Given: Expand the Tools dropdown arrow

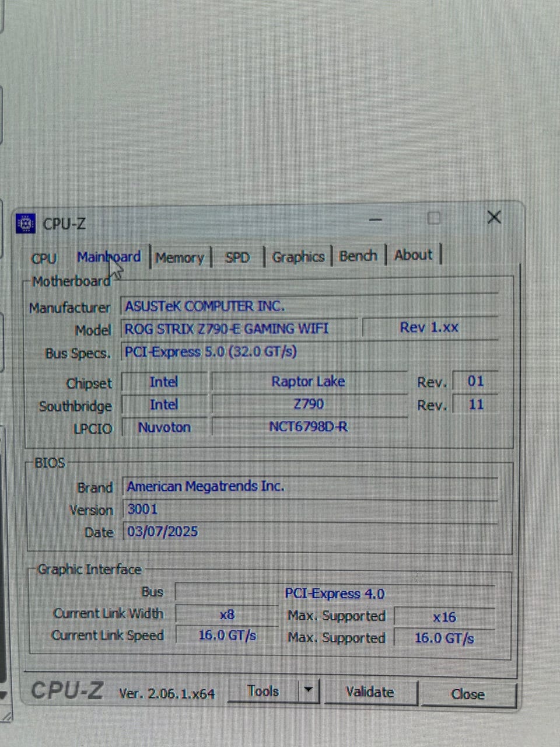Looking at the screenshot, I should pyautogui.click(x=309, y=692).
